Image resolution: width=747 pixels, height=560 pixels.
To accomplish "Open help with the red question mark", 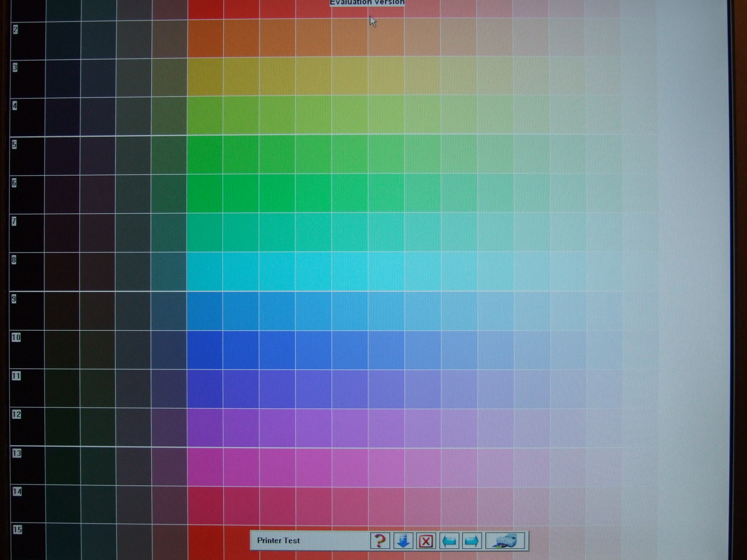I will (x=380, y=541).
